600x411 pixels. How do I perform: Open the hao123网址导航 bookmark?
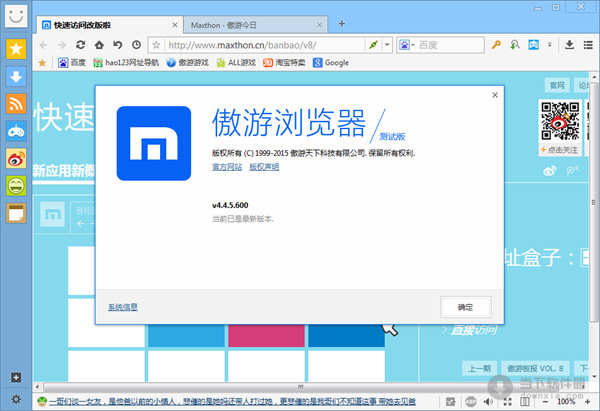click(126, 62)
